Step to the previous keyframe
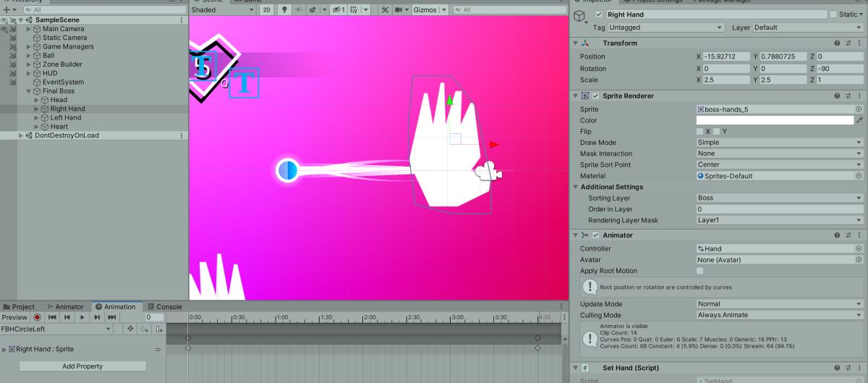This screenshot has width=868, height=383. click(x=67, y=317)
